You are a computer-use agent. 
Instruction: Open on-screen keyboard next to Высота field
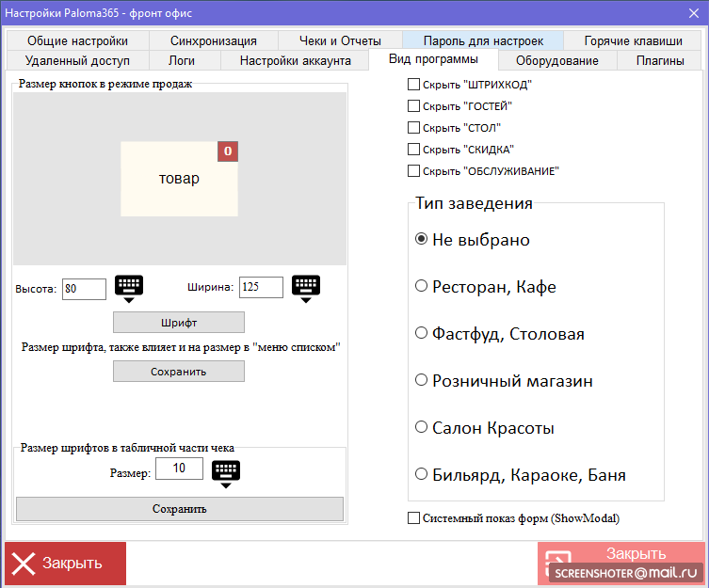click(128, 288)
